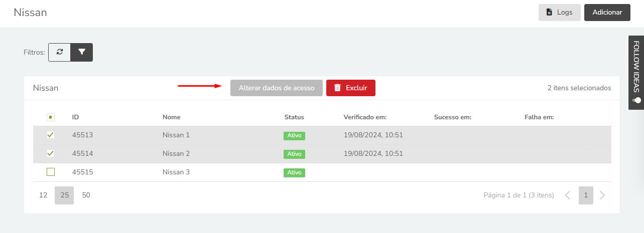This screenshot has height=233, width=644.
Task: Check the Nissan 3 row checkbox
Action: pyautogui.click(x=51, y=172)
